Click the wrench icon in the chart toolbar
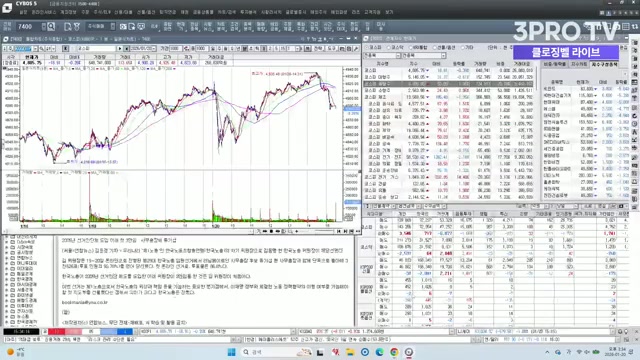The height and width of the screenshot is (360, 640). coord(356,49)
